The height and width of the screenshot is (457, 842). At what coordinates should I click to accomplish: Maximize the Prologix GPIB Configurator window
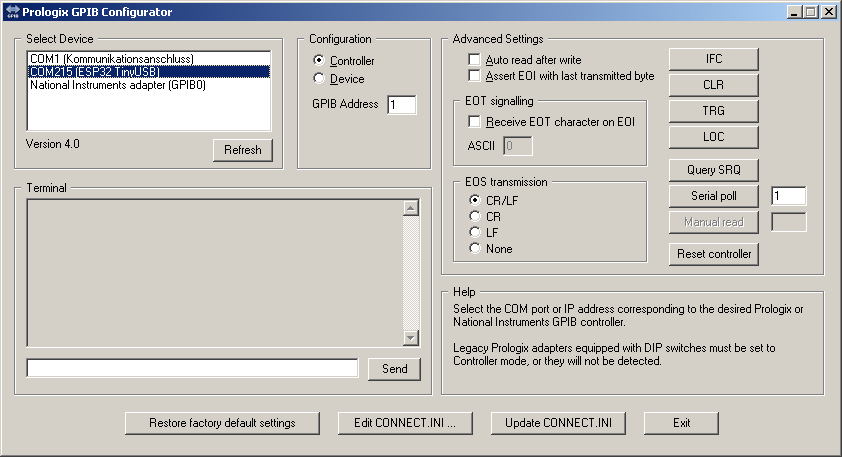pyautogui.click(x=811, y=12)
